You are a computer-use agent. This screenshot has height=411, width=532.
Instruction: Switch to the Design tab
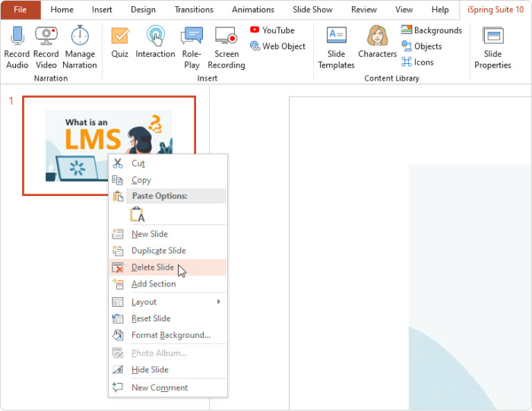[143, 9]
